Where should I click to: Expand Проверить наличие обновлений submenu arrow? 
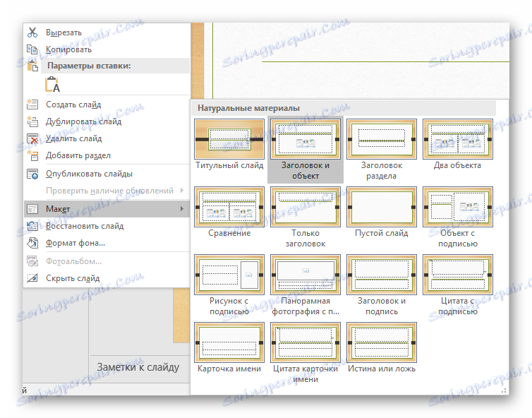(182, 190)
